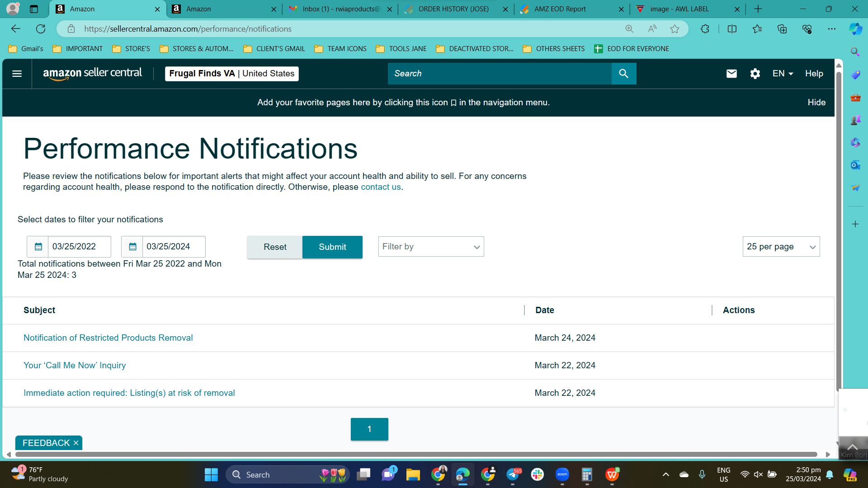Click the contact us link
The image size is (868, 488).
(381, 187)
